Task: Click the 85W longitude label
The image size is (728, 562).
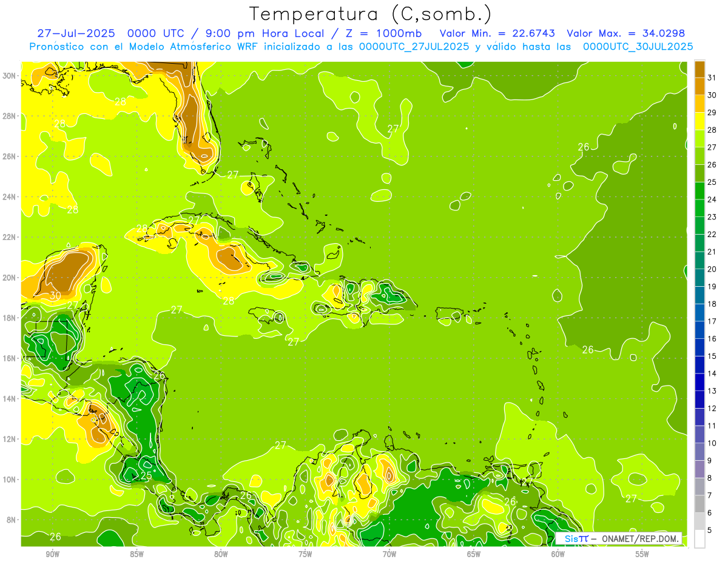Action: (x=136, y=555)
